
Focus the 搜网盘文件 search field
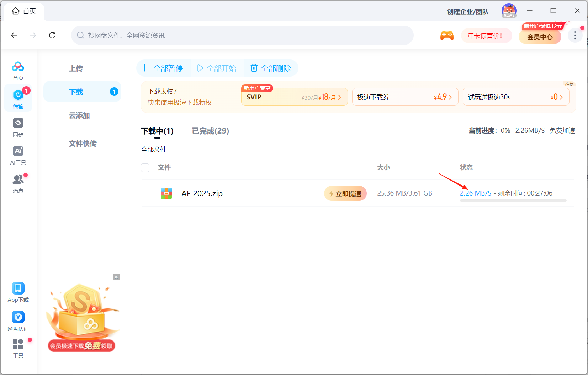(242, 35)
